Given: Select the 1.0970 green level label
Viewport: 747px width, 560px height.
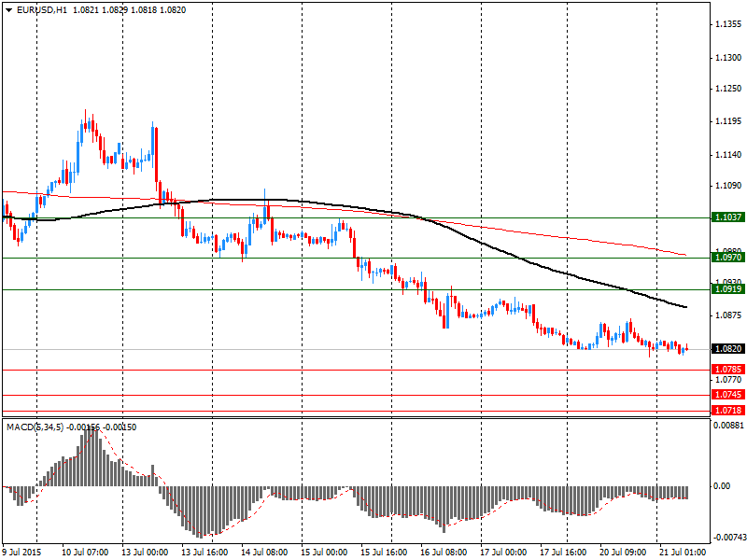Looking at the screenshot, I should 728,258.
